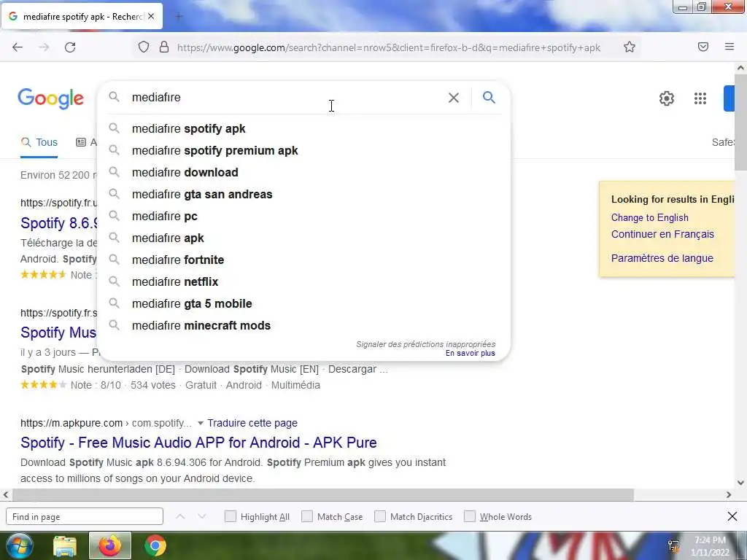Click Continuer en Français link
747x560 pixels.
(662, 234)
